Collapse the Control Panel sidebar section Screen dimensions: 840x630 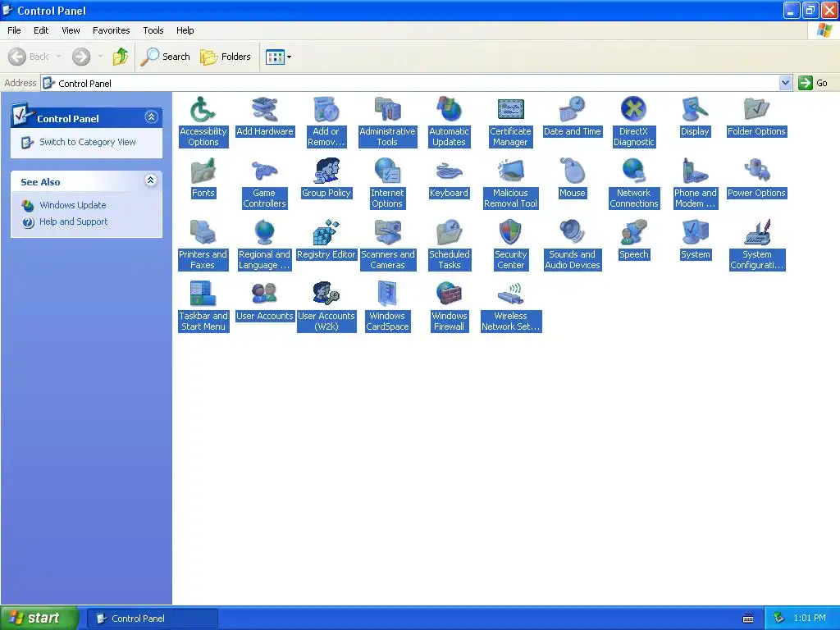tap(152, 116)
